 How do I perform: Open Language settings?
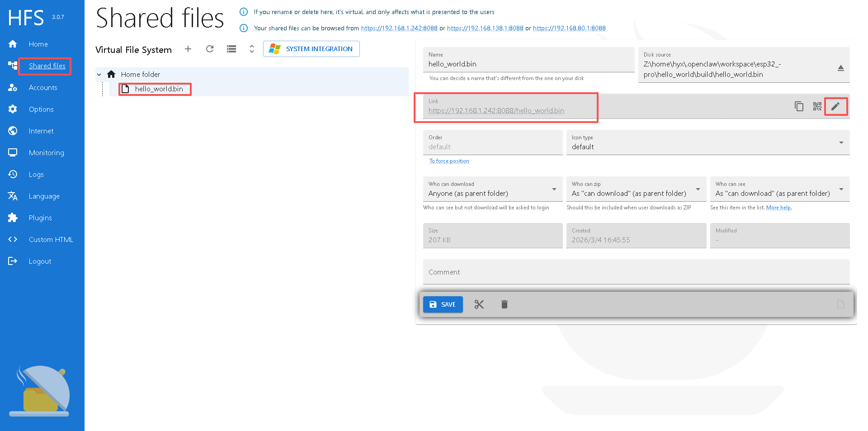44,196
